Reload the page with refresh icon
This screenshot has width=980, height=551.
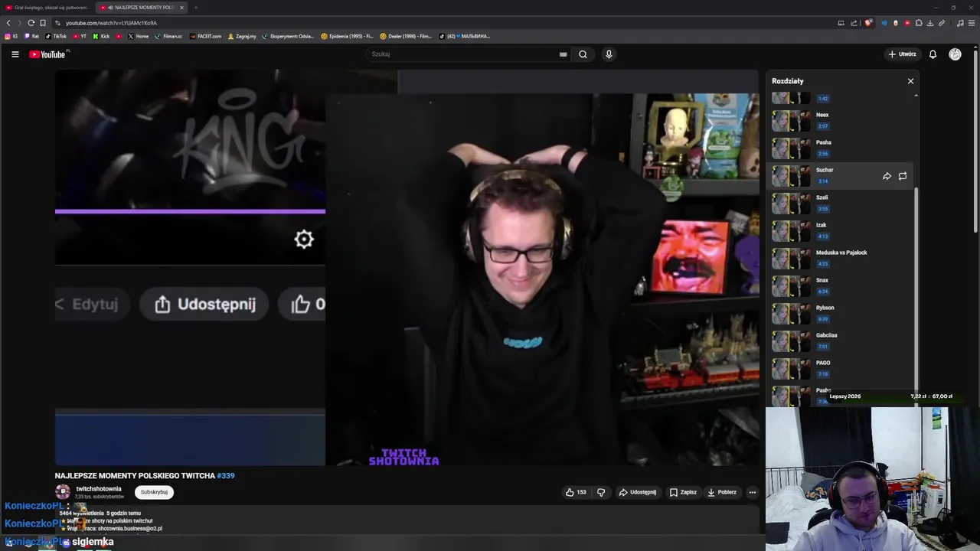(x=31, y=23)
